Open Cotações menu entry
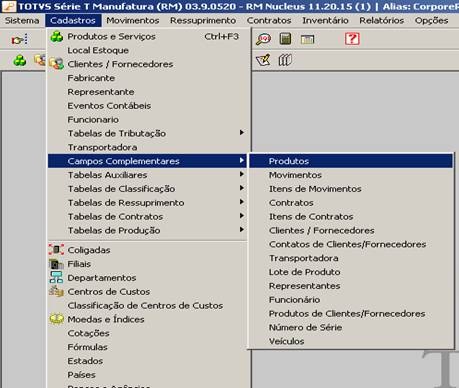 click(147, 333)
